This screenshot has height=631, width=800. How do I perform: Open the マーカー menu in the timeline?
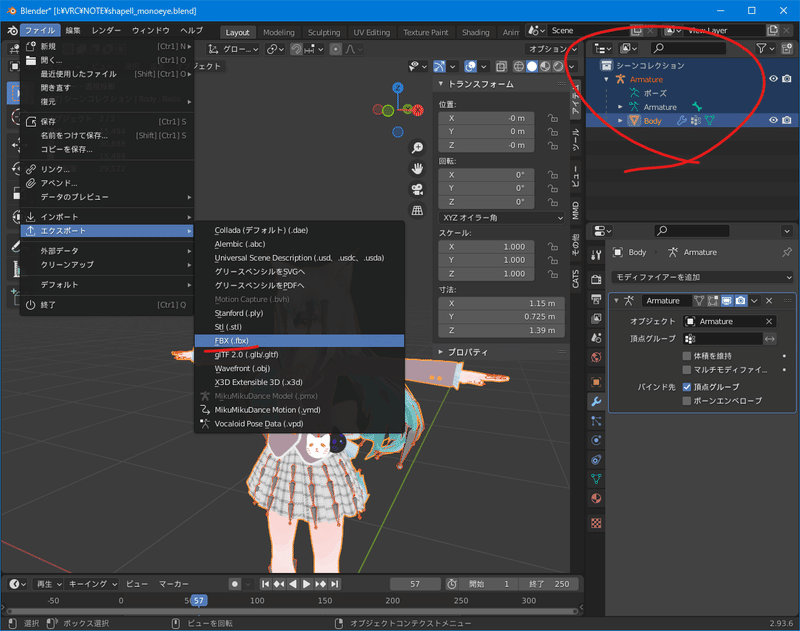click(x=173, y=584)
